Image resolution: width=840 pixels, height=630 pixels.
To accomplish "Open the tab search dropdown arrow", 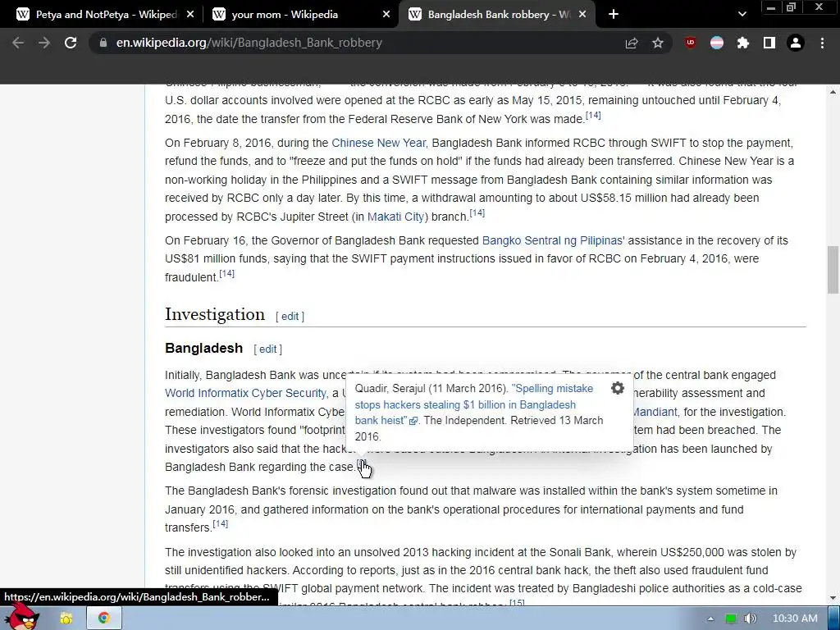I will coord(742,15).
